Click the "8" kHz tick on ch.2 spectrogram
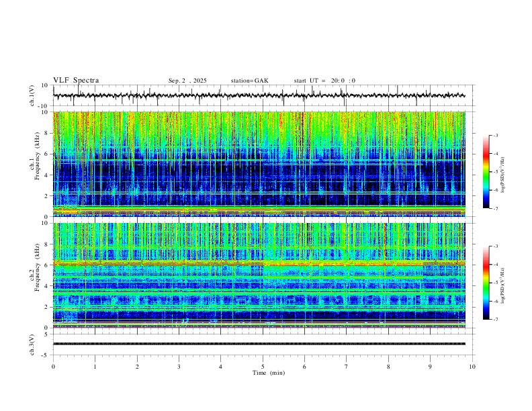The height and width of the screenshot is (411, 532). [x=47, y=244]
